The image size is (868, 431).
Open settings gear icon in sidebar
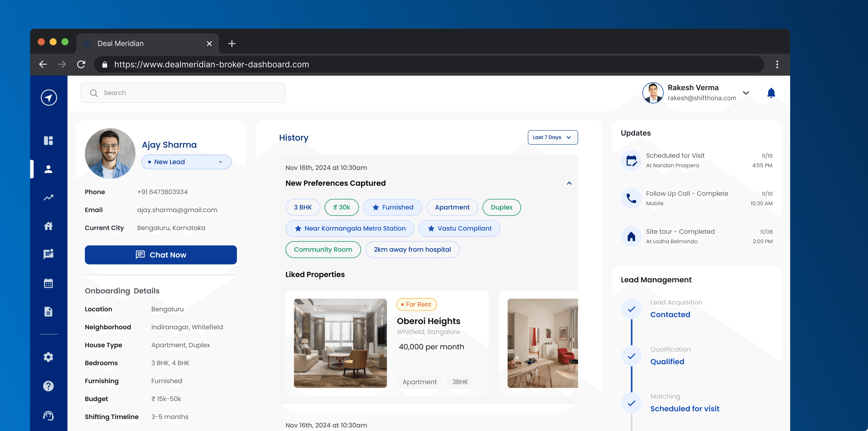tap(49, 357)
